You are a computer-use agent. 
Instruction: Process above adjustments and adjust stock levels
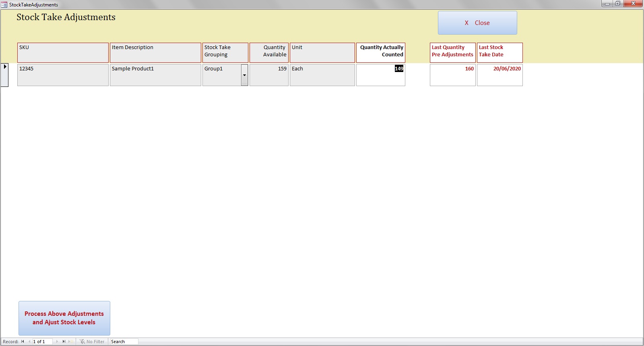pos(64,318)
